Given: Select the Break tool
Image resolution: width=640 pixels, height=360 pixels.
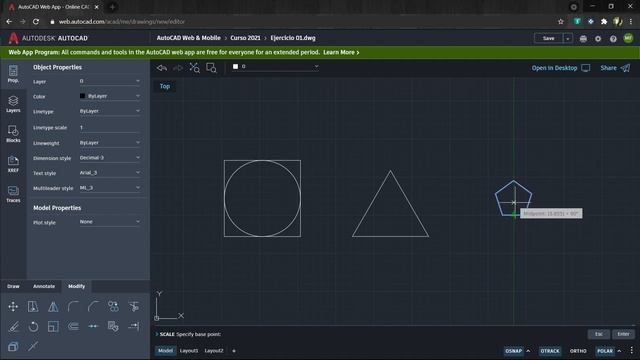Looking at the screenshot, I should coord(93,327).
